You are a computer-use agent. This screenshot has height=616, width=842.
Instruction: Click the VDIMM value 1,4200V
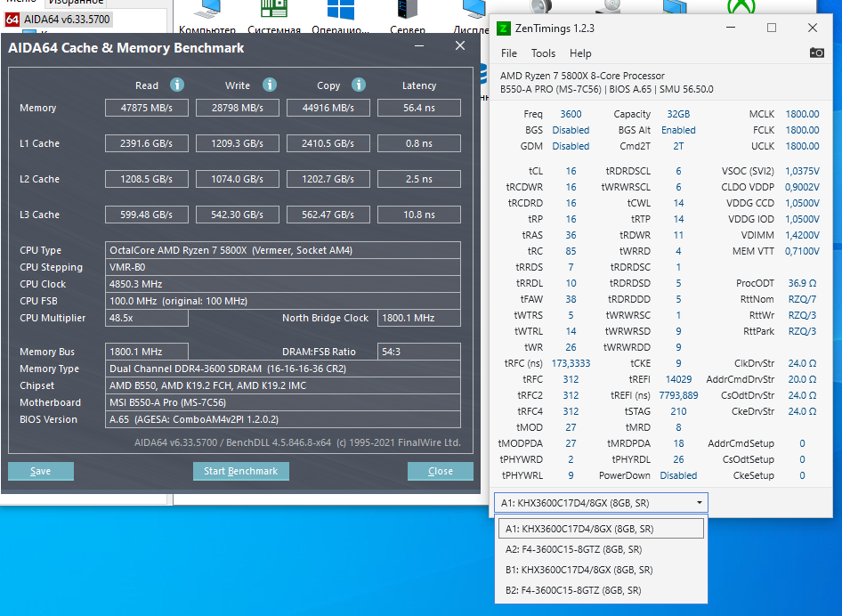point(802,235)
